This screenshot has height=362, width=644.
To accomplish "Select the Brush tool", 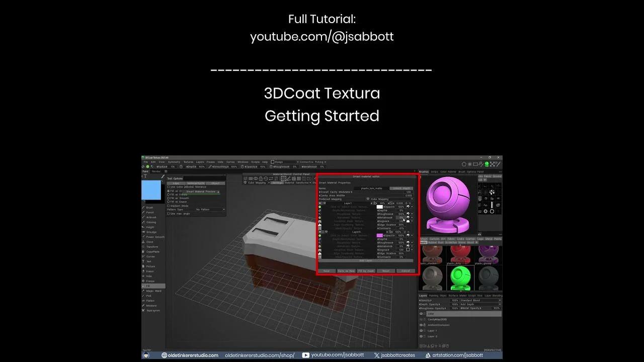I will [x=149, y=208].
